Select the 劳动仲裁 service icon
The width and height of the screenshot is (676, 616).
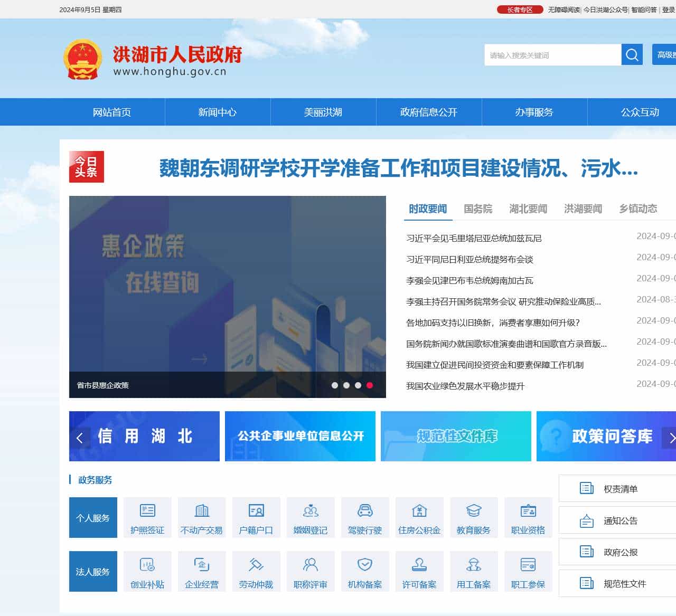coord(256,571)
